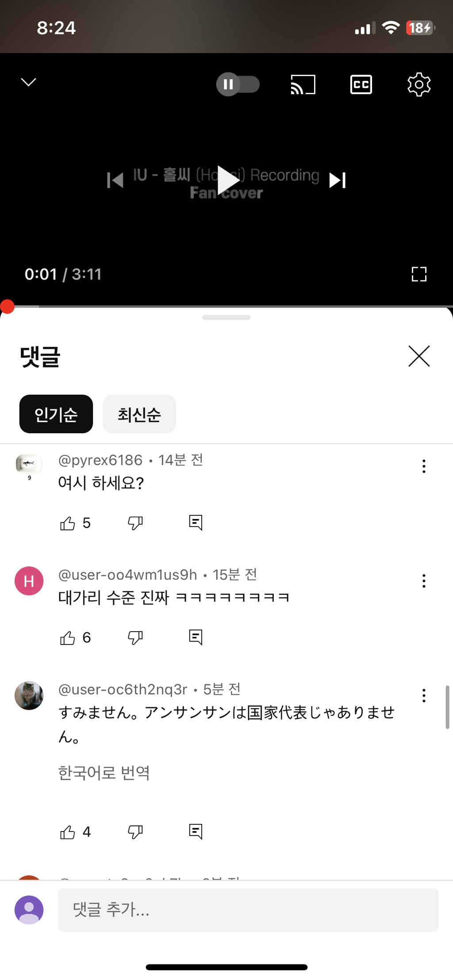This screenshot has height=980, width=453.
Task: Reply to the Japanese comment by @user-oc6th2nq3r
Action: (x=196, y=831)
